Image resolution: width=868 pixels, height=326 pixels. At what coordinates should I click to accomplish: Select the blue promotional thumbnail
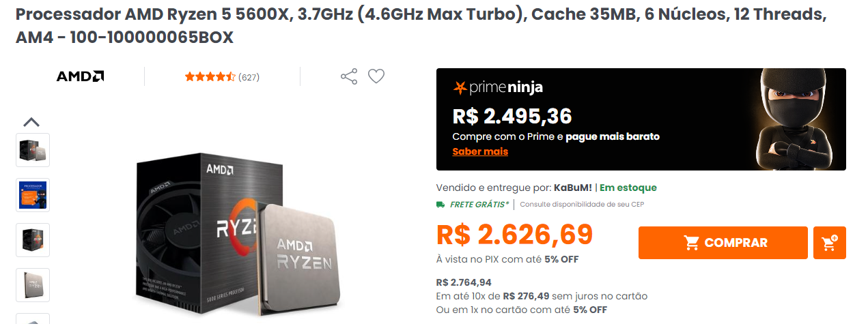click(33, 195)
